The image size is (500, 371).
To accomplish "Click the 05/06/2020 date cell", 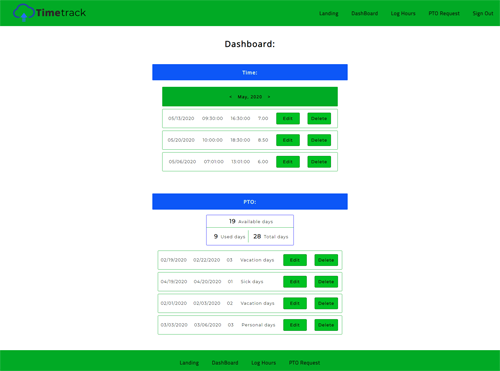I will pos(182,162).
